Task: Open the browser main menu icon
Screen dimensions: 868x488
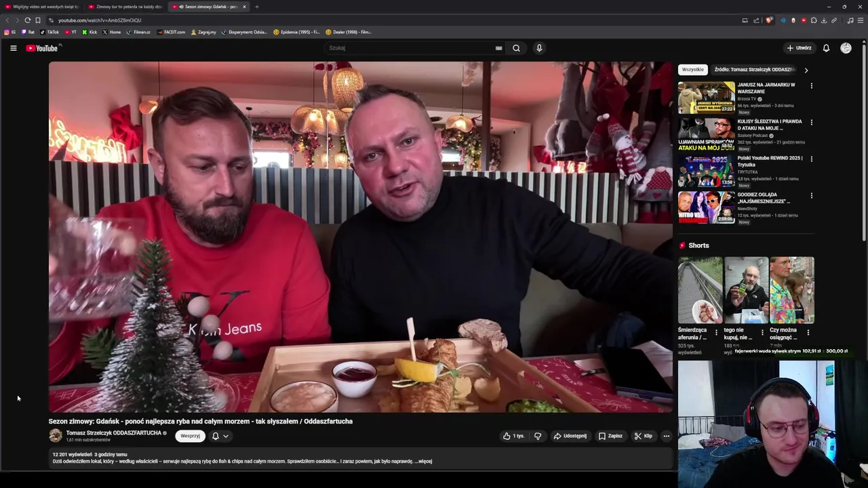Action: point(861,20)
